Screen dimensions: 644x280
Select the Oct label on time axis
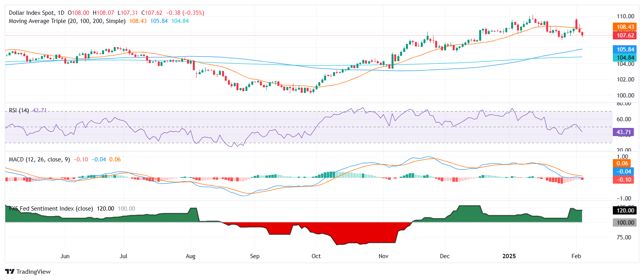316,256
